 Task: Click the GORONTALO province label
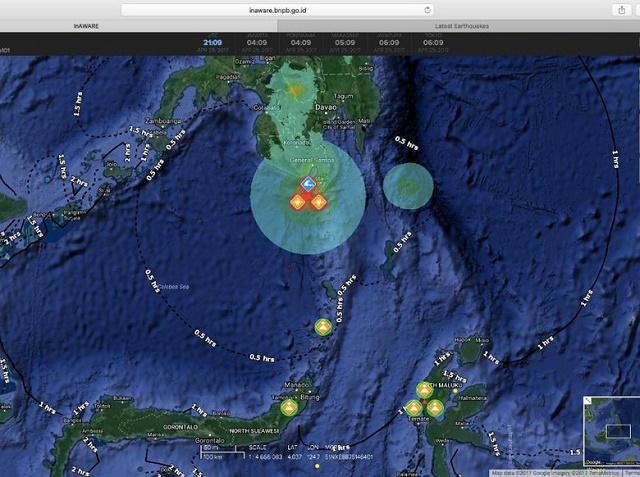pos(180,427)
